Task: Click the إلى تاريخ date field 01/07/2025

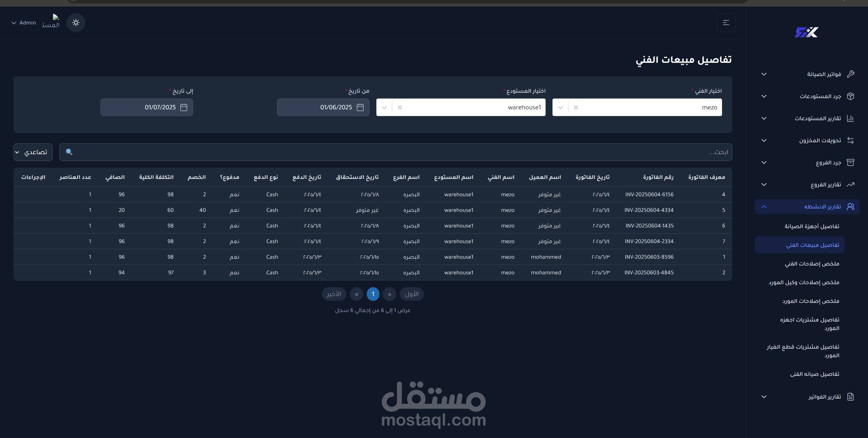Action: pos(147,107)
